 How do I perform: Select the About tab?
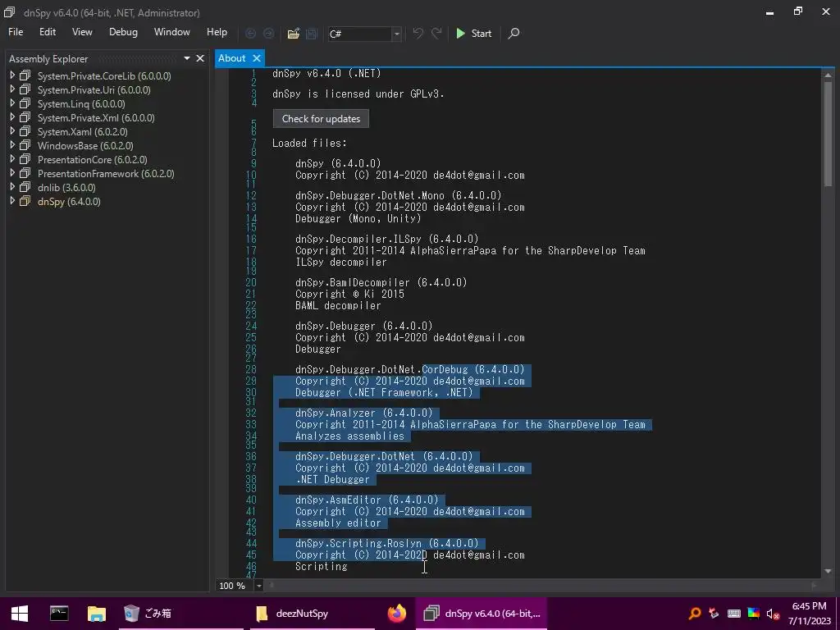(x=231, y=58)
